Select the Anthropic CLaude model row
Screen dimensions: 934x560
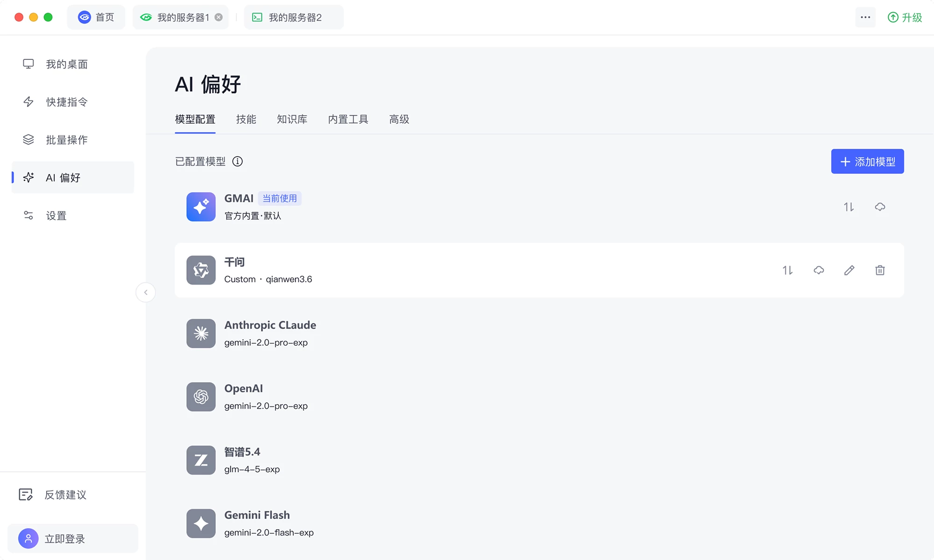tap(539, 333)
